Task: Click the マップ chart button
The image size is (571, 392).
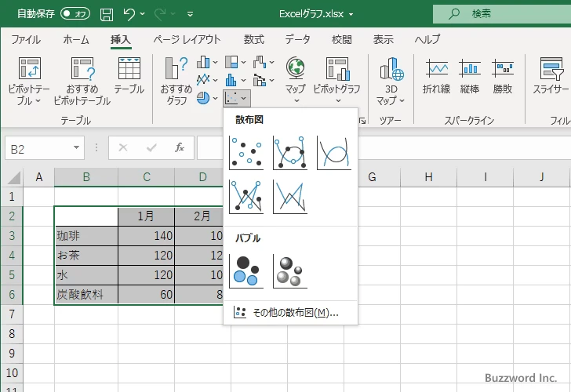Action: [x=296, y=80]
